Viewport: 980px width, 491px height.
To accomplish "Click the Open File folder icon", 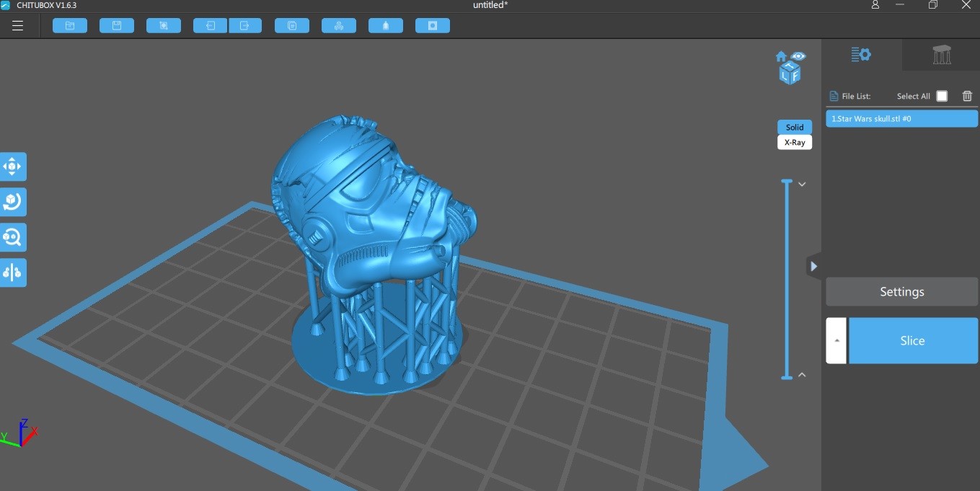I will 70,26.
